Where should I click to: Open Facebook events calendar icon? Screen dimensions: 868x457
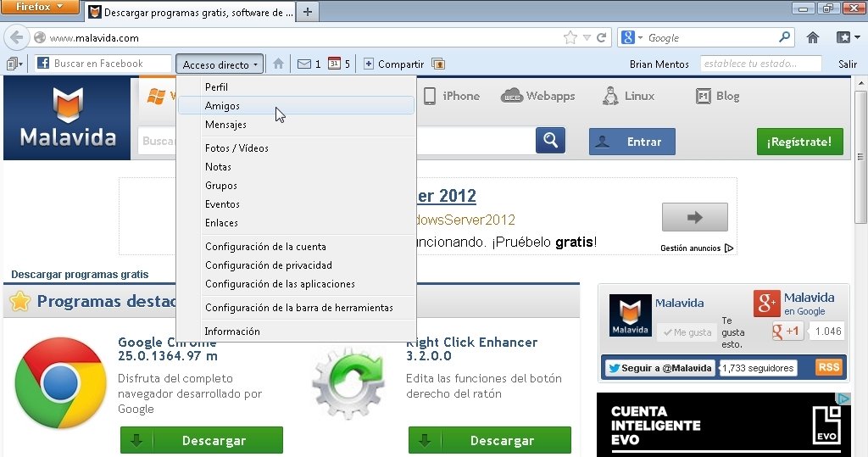334,64
